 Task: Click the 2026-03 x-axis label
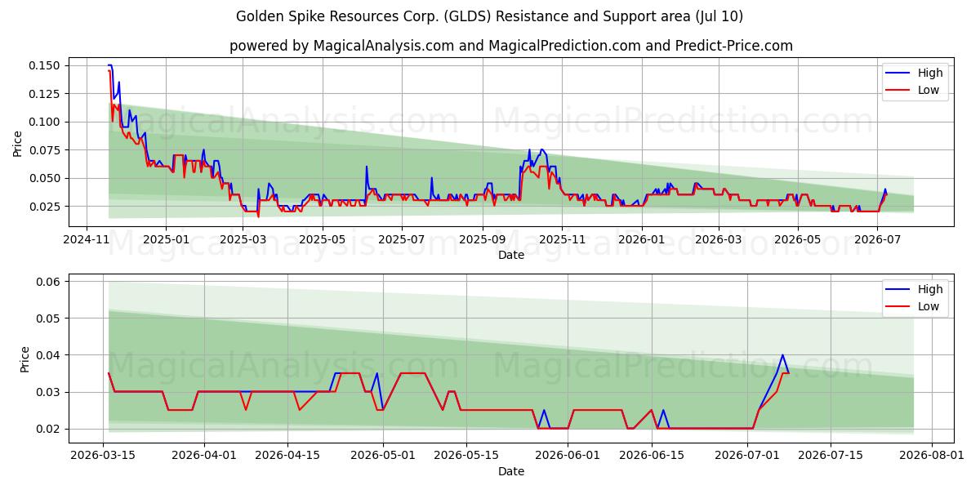(718, 239)
